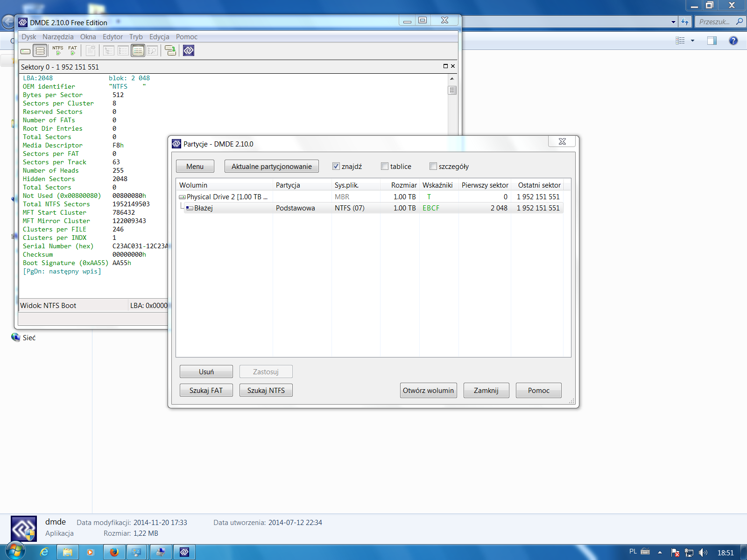747x560 pixels.
Task: Click the Wolumin column header
Action: tap(225, 185)
